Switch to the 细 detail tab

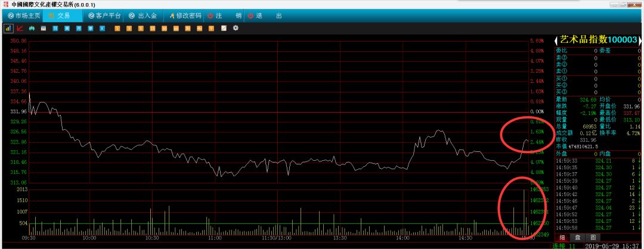pyautogui.click(x=562, y=237)
